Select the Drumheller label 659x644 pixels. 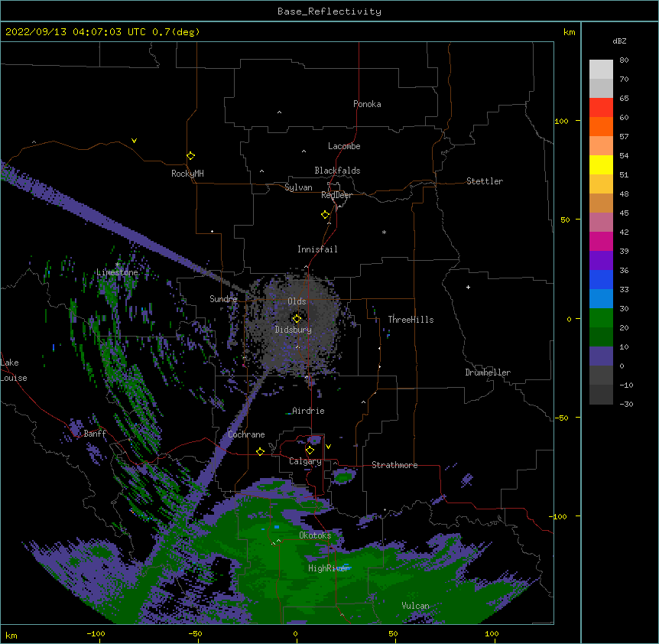pos(488,372)
